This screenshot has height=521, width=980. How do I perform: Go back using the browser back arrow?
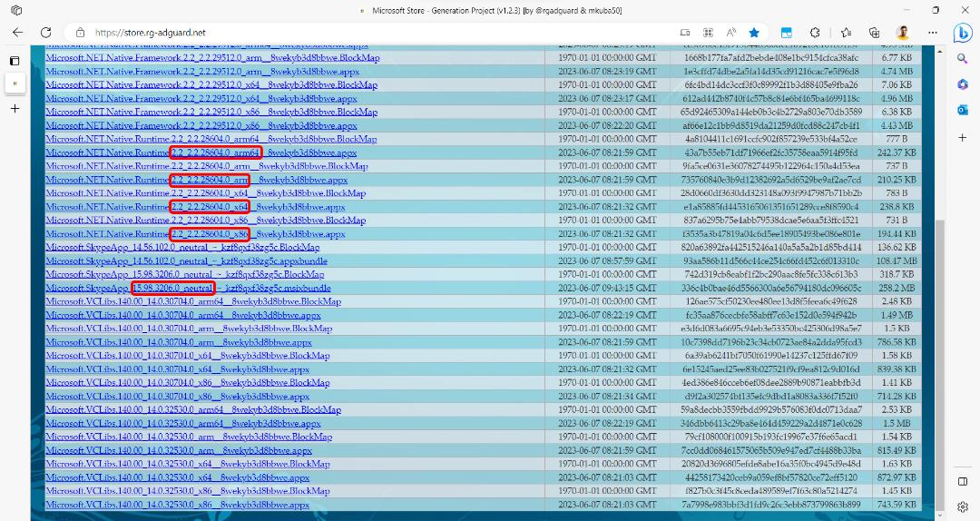(17, 33)
